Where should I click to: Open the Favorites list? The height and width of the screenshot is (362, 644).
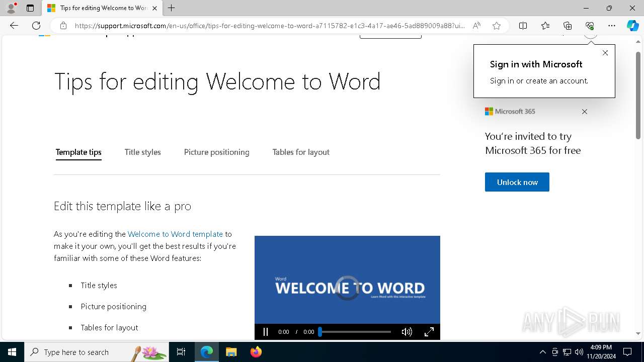[545, 26]
